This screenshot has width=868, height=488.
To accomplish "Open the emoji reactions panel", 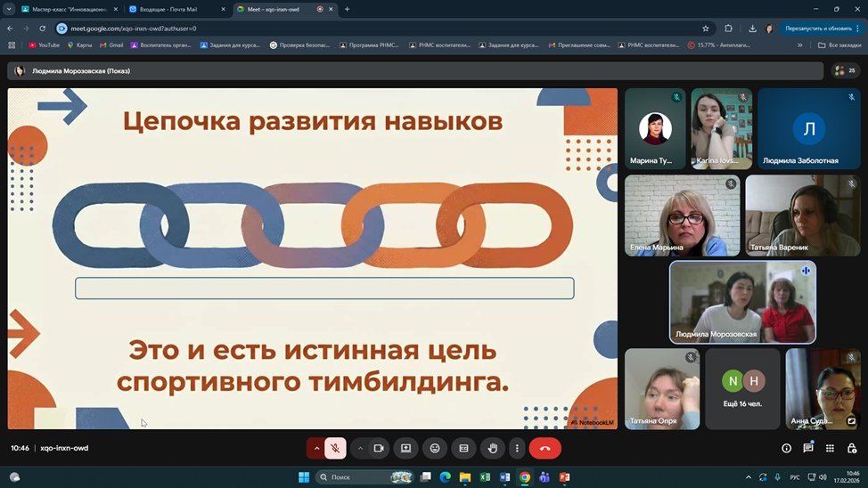I will (434, 448).
